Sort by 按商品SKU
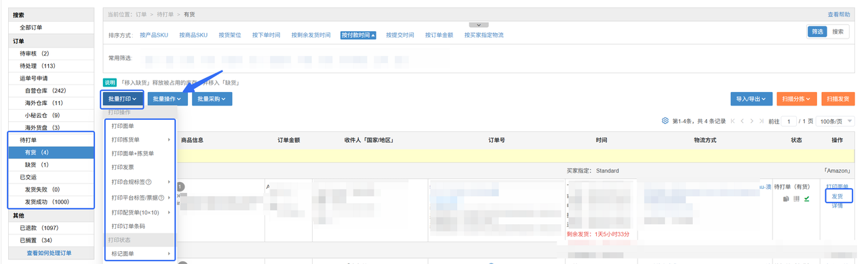868x264 pixels. pyautogui.click(x=194, y=35)
